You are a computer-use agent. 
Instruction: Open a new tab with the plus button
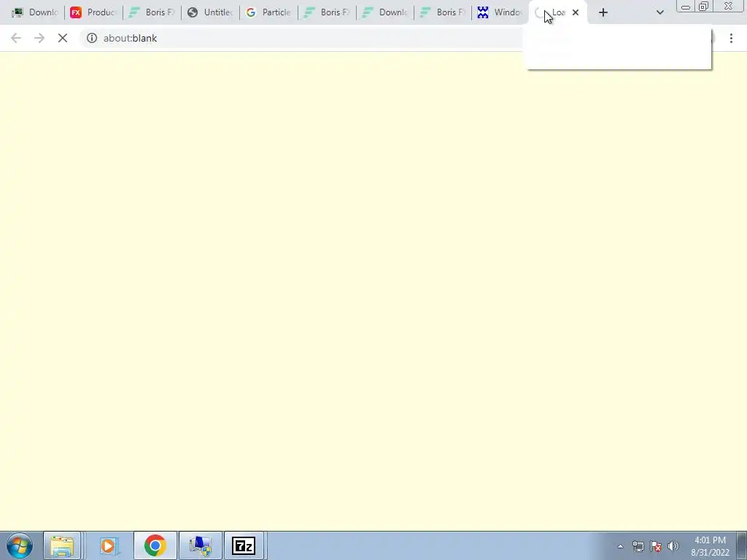click(603, 13)
